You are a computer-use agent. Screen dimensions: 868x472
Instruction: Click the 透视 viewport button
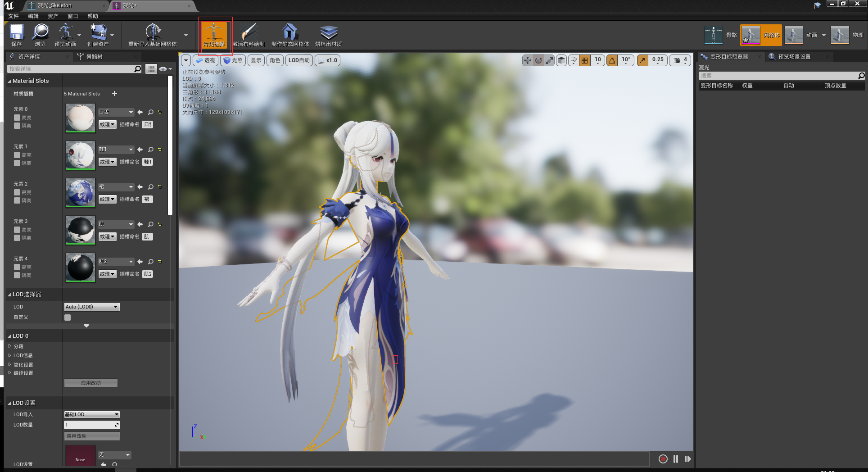point(206,60)
